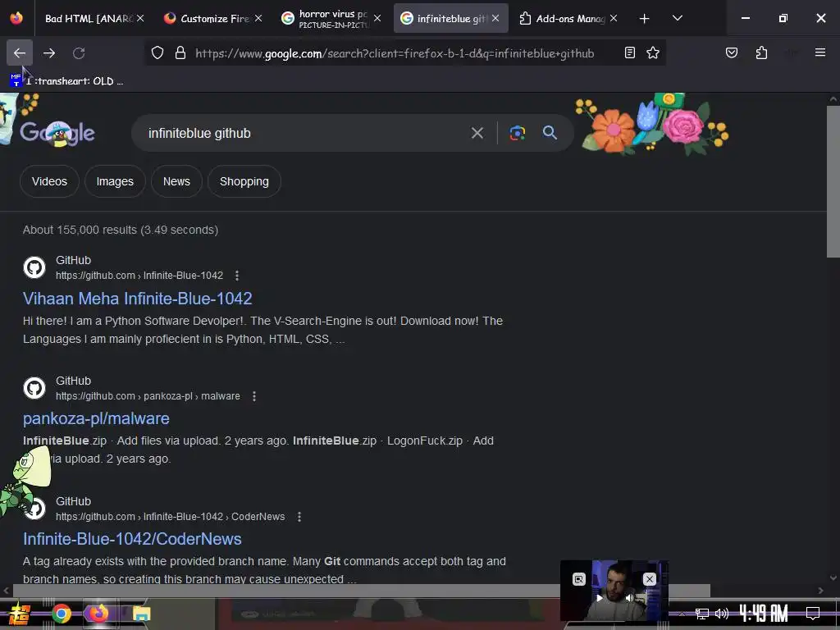
Task: Close the picture-in-picture video window
Action: tap(650, 578)
